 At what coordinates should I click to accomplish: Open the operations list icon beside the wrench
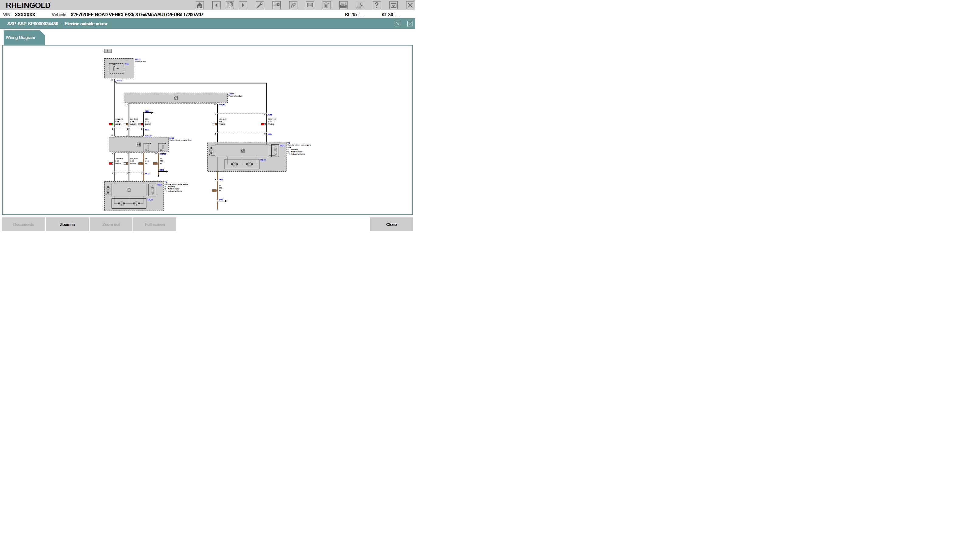[276, 5]
